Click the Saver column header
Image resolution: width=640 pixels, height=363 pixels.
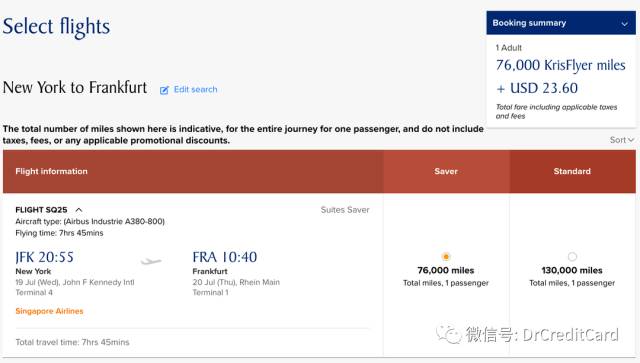click(x=446, y=171)
